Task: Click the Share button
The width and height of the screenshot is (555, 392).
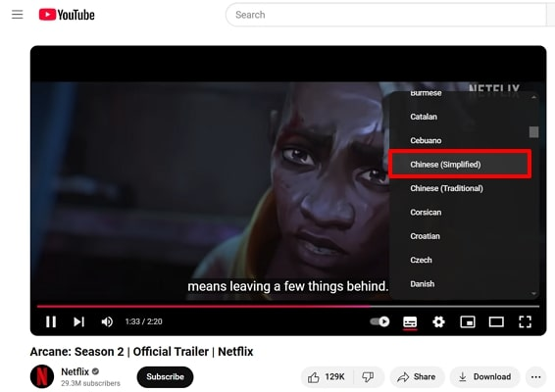Action: 417,376
